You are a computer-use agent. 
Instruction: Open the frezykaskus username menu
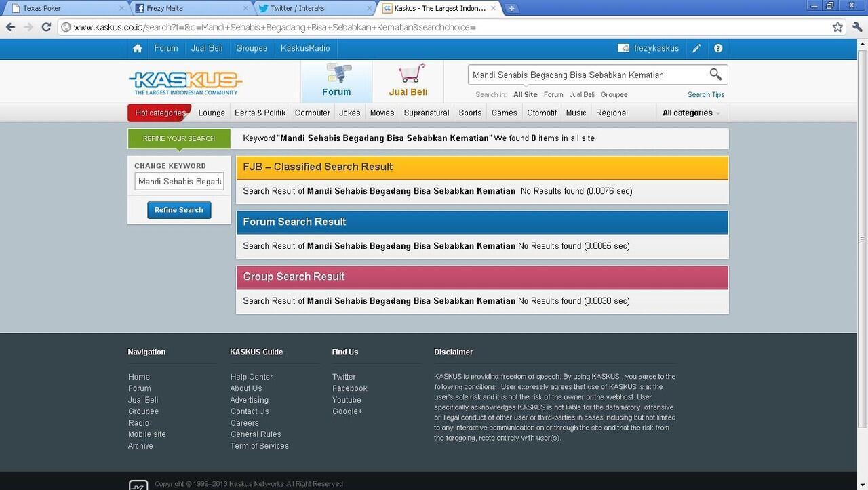(x=656, y=49)
